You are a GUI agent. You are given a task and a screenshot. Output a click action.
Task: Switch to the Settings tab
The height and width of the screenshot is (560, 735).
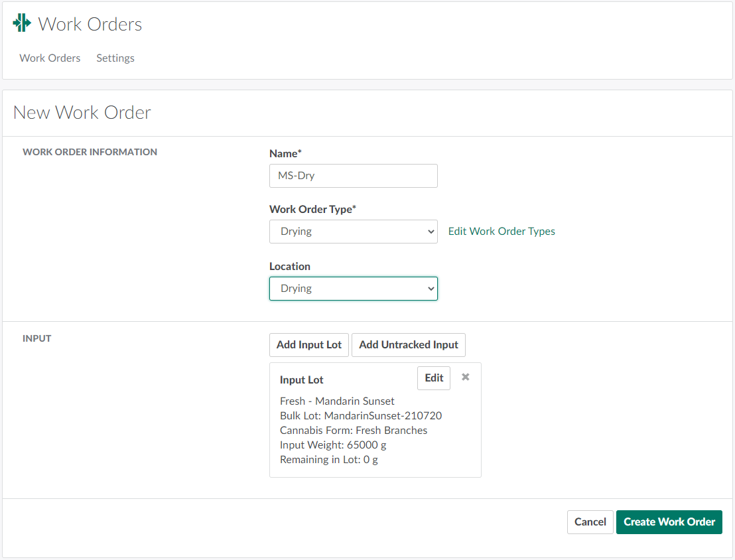(x=115, y=58)
